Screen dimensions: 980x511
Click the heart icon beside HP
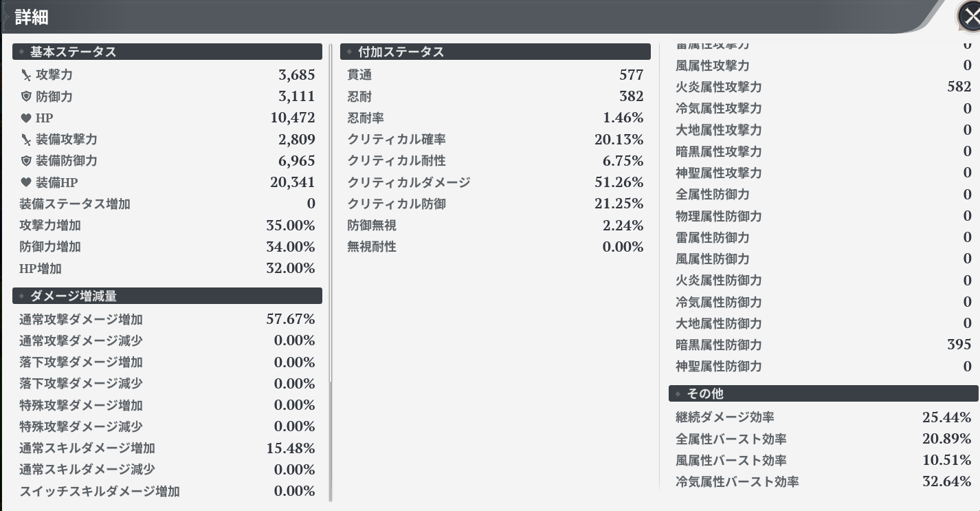point(26,118)
